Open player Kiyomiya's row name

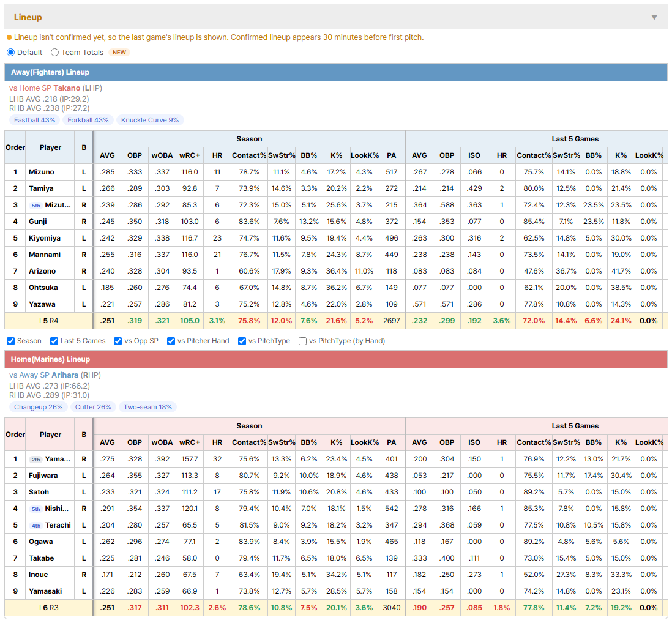pyautogui.click(x=45, y=238)
